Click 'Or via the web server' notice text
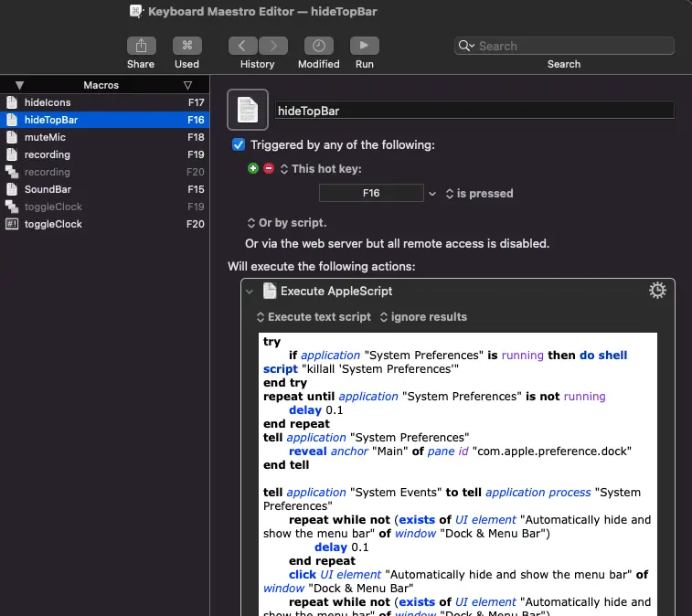Image resolution: width=692 pixels, height=616 pixels. coord(398,244)
